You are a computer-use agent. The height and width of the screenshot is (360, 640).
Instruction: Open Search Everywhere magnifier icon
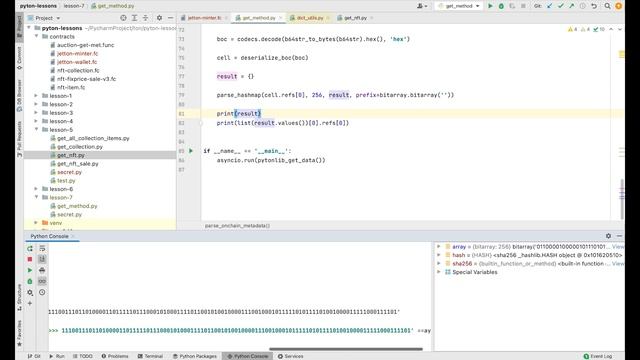tap(607, 6)
